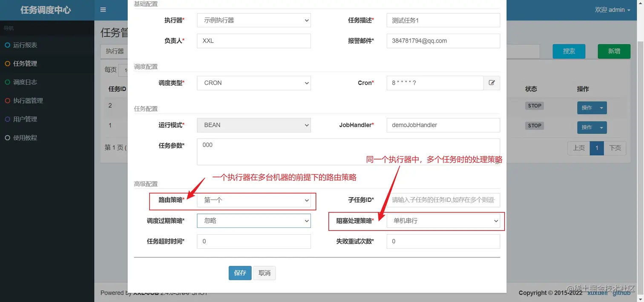
Task: Focus the 负责人 input containing XXL
Action: (254, 41)
